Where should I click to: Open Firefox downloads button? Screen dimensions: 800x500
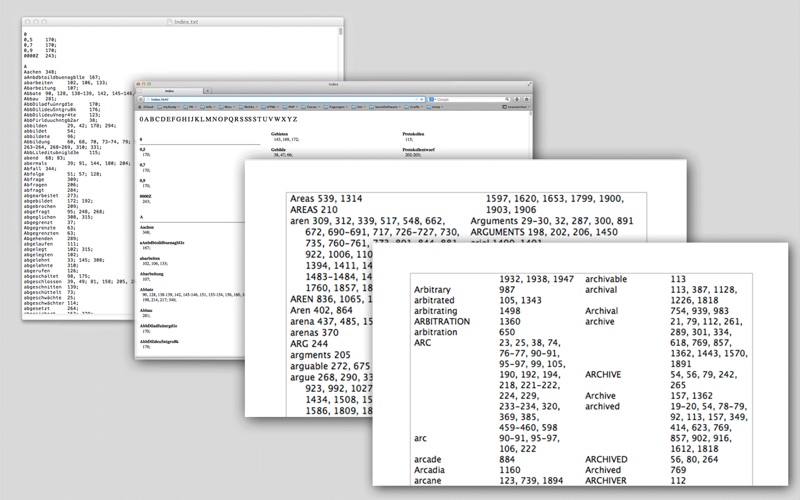(517, 99)
